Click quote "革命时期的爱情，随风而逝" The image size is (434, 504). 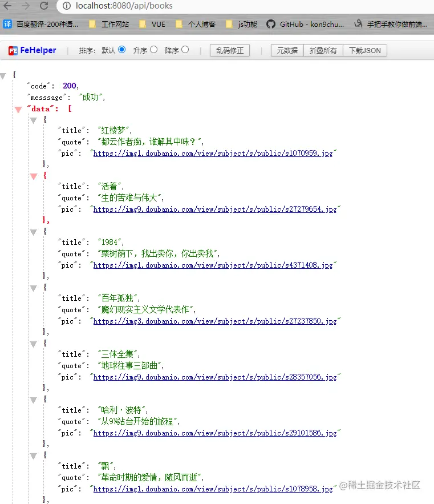[149, 477]
